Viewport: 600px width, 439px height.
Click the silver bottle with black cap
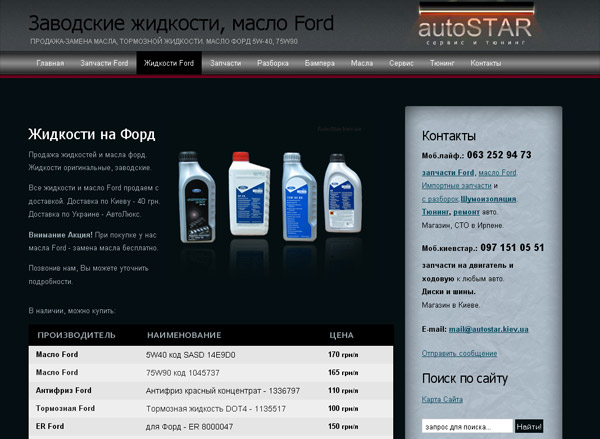pyautogui.click(x=342, y=193)
